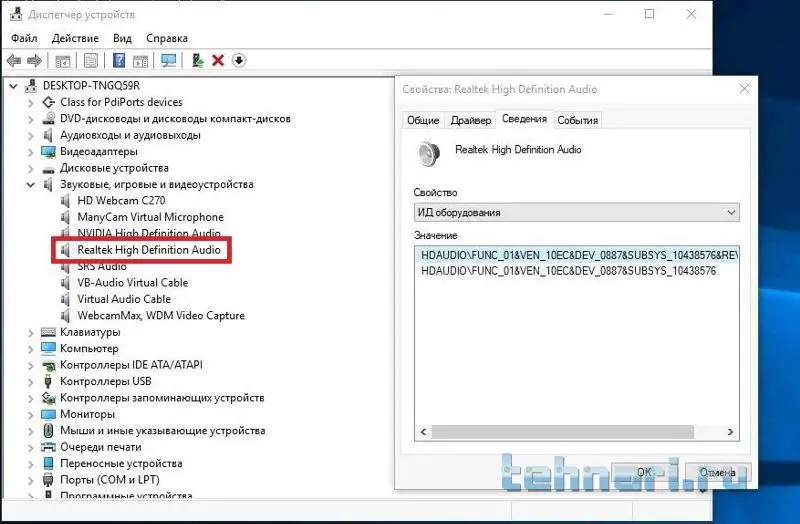Select Realtek High Definition Audio device
Image resolution: width=800 pixels, height=524 pixels.
148,250
